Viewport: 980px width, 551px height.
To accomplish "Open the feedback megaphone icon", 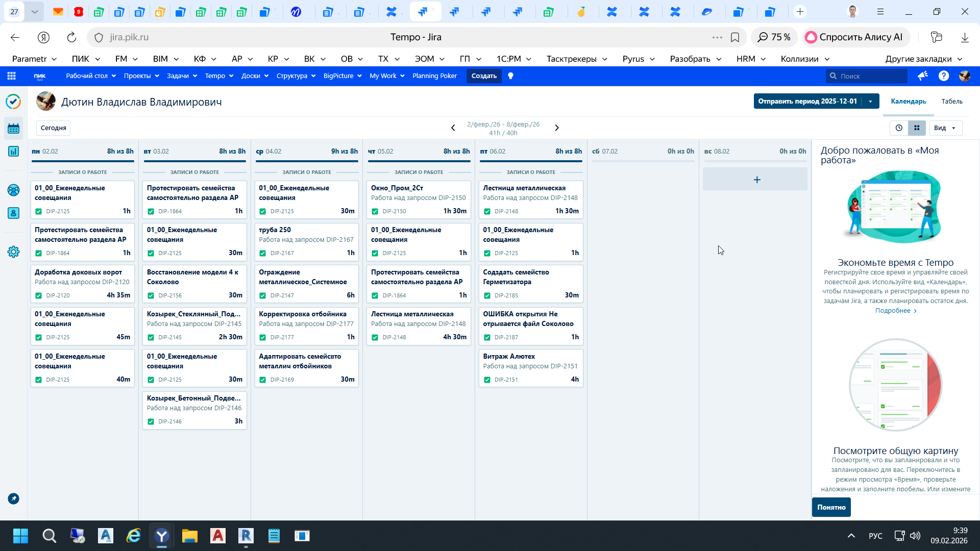I will click(x=922, y=76).
